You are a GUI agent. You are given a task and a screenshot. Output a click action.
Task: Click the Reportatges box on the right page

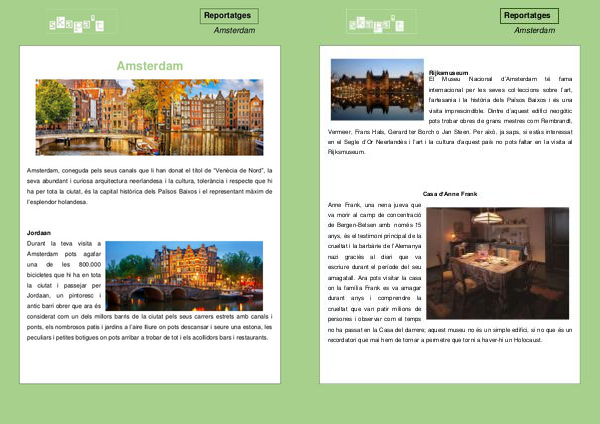(x=527, y=15)
